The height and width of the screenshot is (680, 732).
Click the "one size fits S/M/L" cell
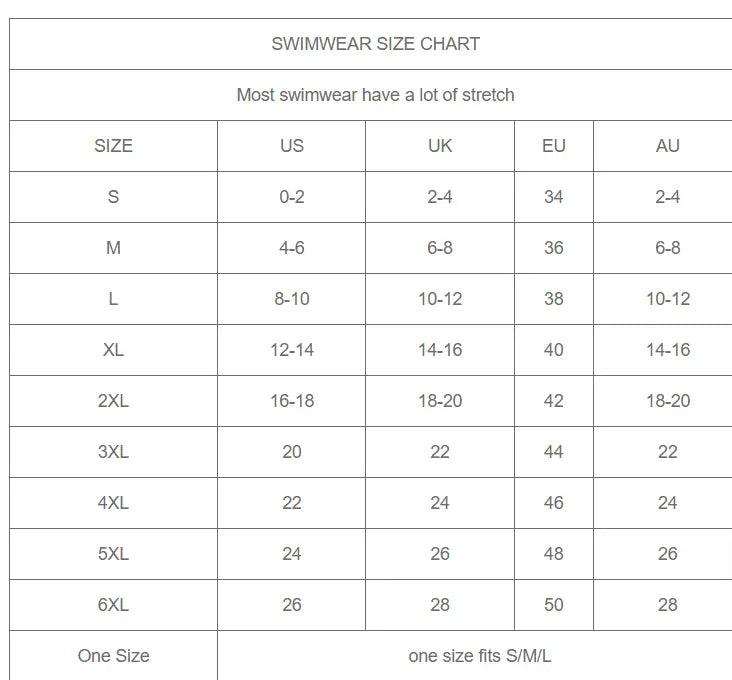[480, 656]
